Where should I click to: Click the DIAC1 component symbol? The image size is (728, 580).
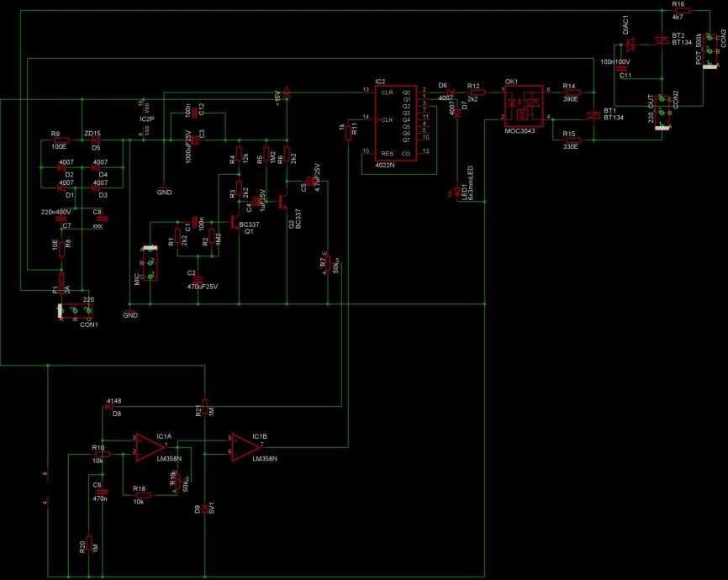(x=630, y=45)
